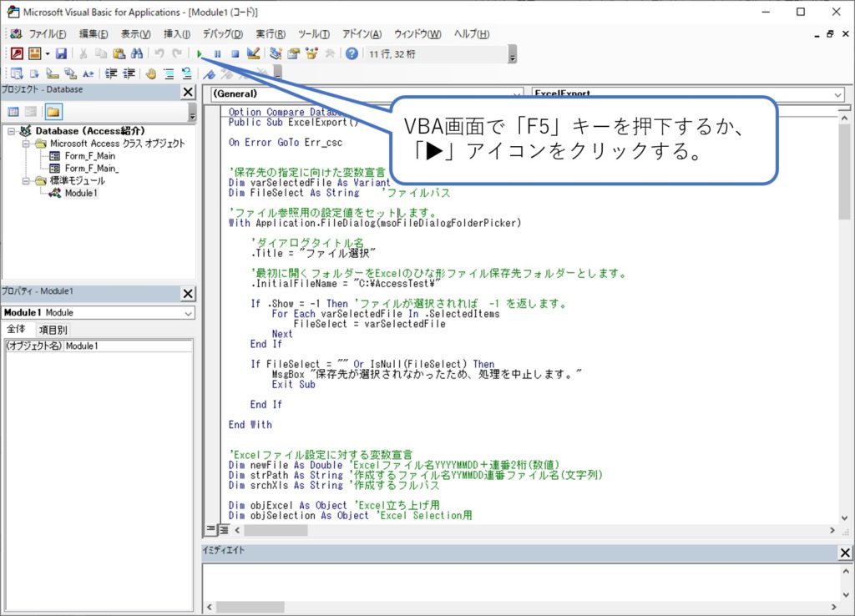Collapse the 標準モジュール folder
The width and height of the screenshot is (855, 616).
click(x=26, y=181)
